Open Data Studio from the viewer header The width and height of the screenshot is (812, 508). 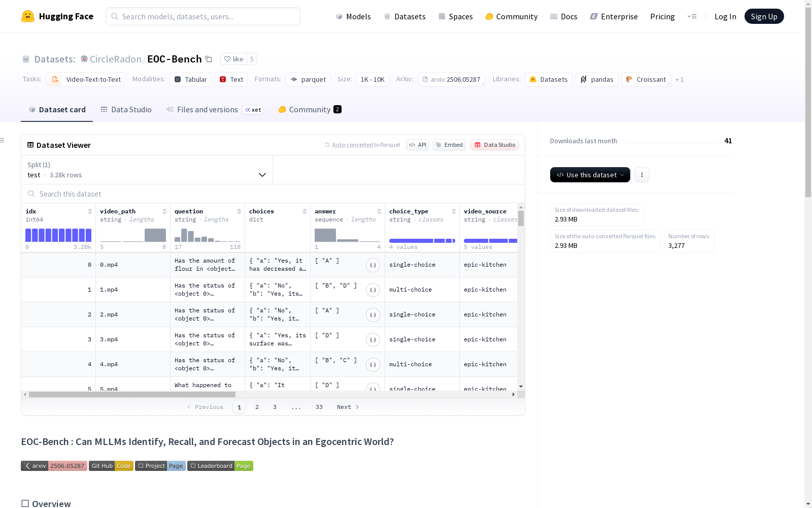[x=495, y=145]
